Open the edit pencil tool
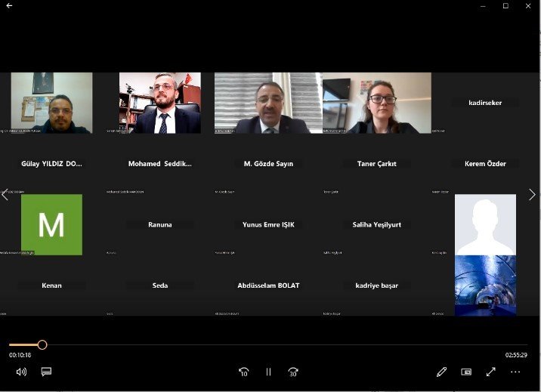 coord(441,372)
